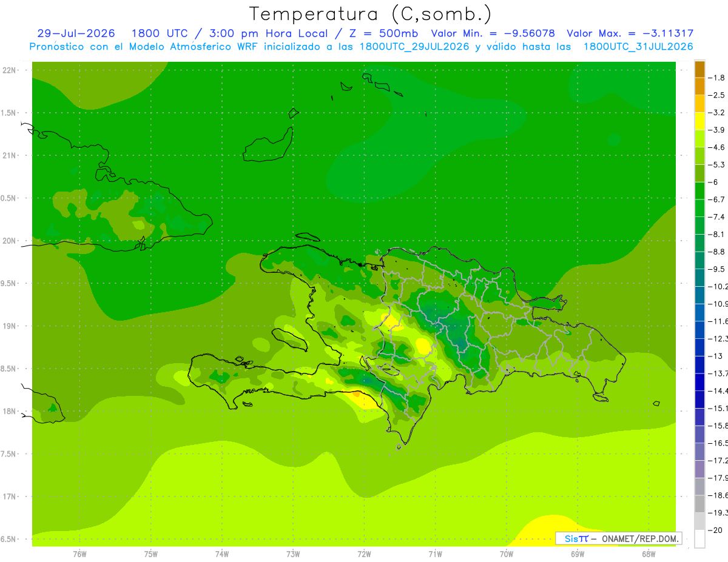Viewport: 728px width, 562px height.
Task: Click the "17N" latitude label
Action: click(10, 497)
